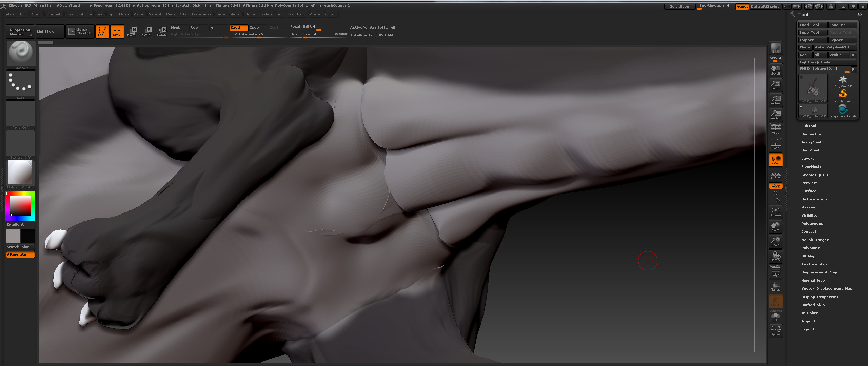Open the Document menu
This screenshot has width=868, height=366.
pyautogui.click(x=53, y=14)
